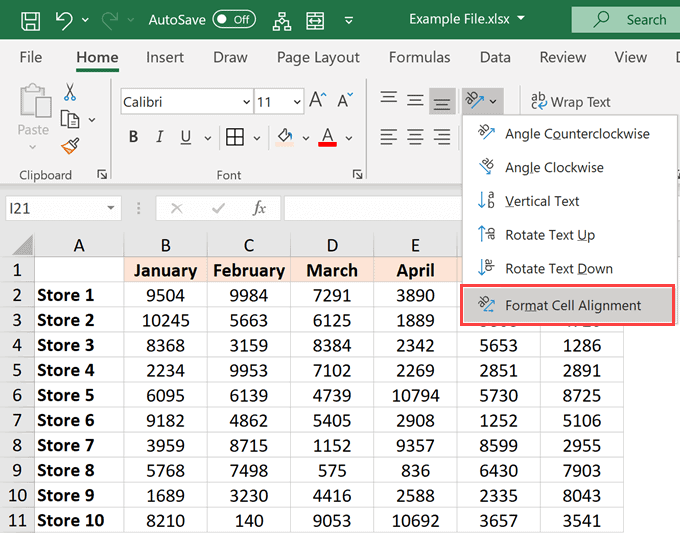Switch to the Draw tab
The width and height of the screenshot is (680, 533).
(230, 57)
